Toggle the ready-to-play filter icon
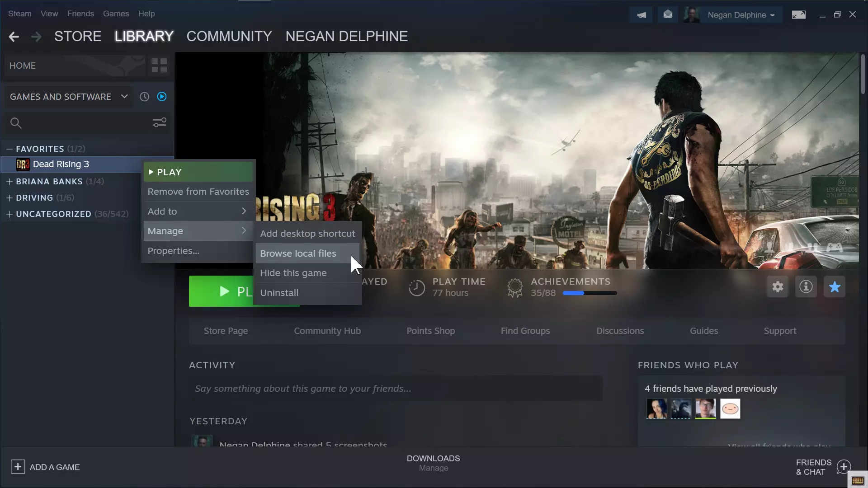This screenshot has width=868, height=488. click(162, 97)
